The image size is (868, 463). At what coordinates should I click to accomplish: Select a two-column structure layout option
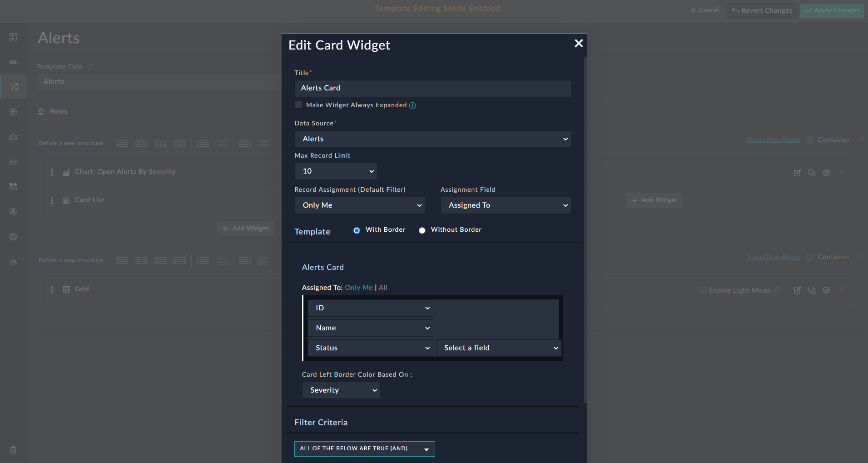point(142,143)
